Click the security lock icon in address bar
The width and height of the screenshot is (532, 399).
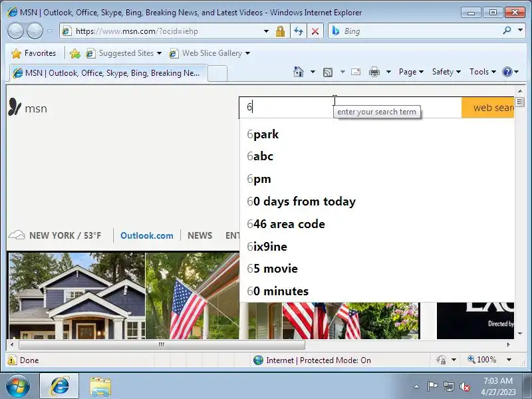280,31
